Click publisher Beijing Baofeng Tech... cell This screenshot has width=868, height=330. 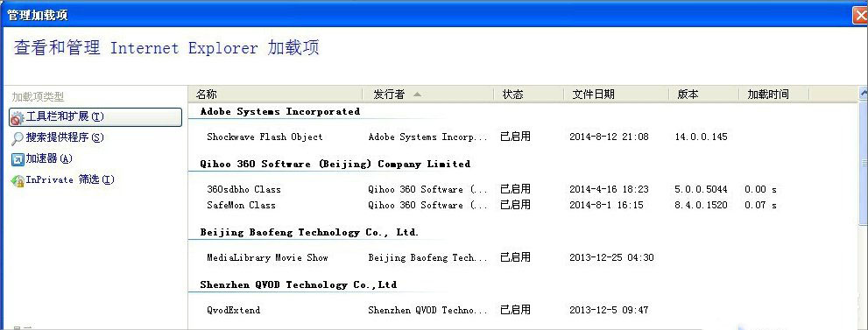(x=428, y=257)
